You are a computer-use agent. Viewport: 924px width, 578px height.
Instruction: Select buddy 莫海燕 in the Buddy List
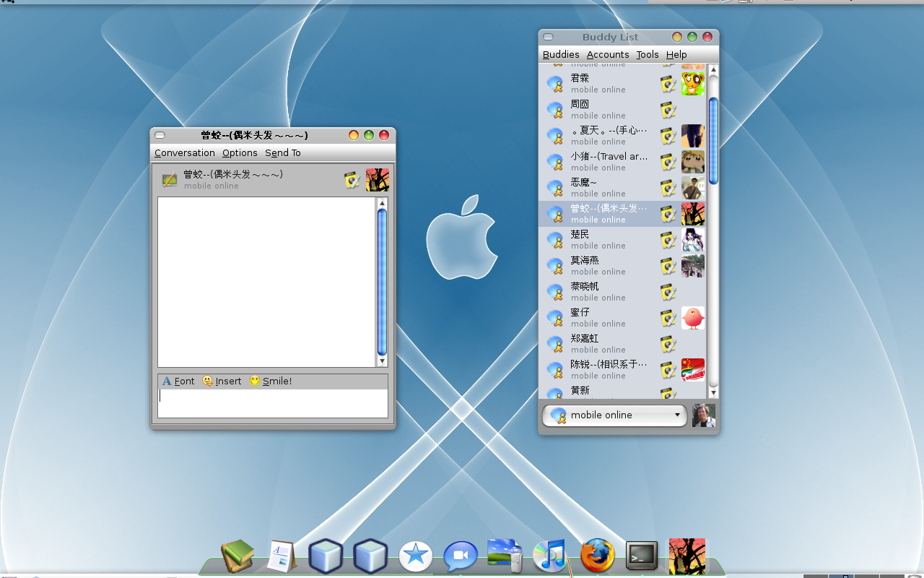click(x=622, y=266)
